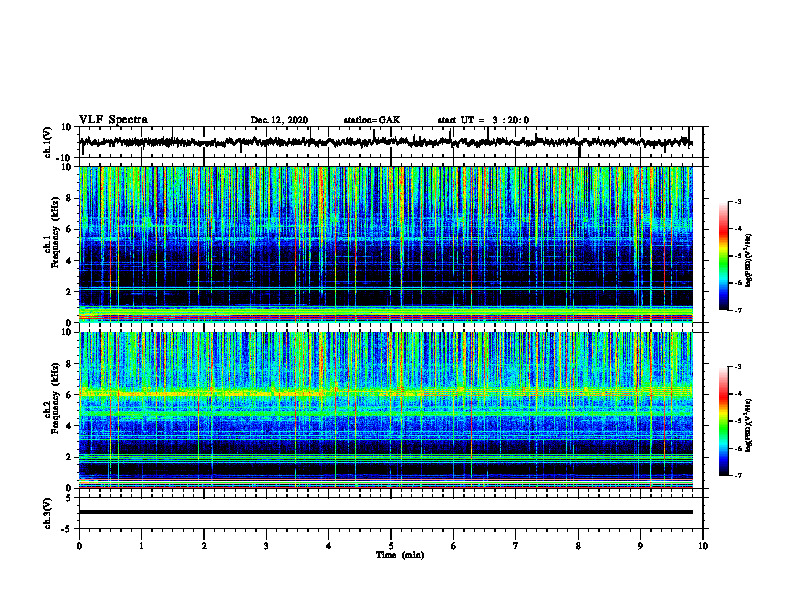The height and width of the screenshot is (612, 792).
Task: Click the "-3" value on ch.2 color bar
Action: click(737, 367)
